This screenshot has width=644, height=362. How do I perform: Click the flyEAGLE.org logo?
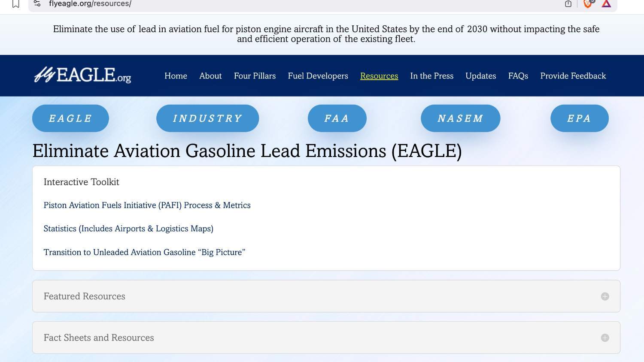point(82,75)
